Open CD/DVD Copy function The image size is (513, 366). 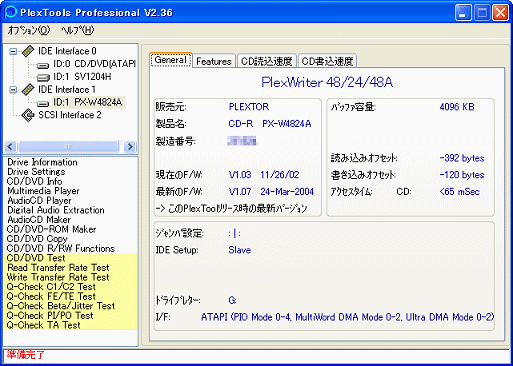pyautogui.click(x=37, y=239)
